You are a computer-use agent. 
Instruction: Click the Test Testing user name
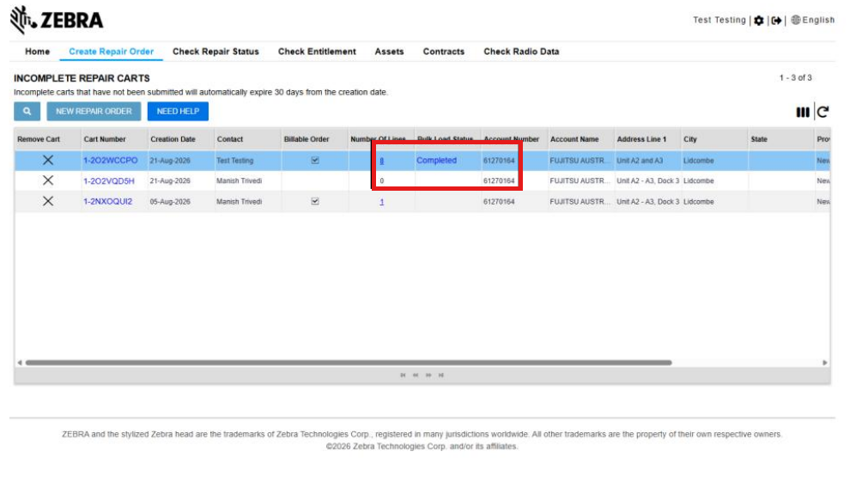tap(719, 20)
